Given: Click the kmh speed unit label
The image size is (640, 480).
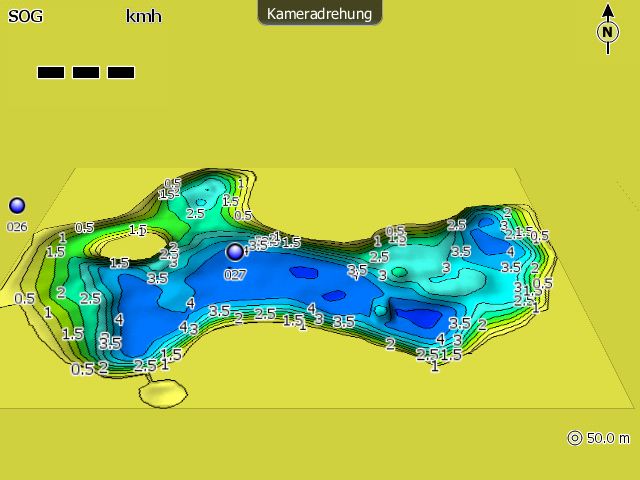Looking at the screenshot, I should pyautogui.click(x=143, y=16).
